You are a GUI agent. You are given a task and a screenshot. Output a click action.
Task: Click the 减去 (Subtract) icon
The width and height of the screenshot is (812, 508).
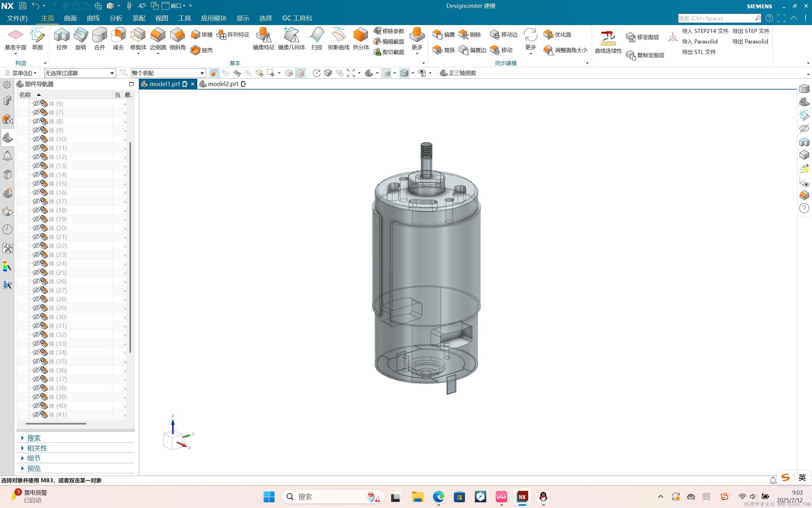pyautogui.click(x=118, y=39)
